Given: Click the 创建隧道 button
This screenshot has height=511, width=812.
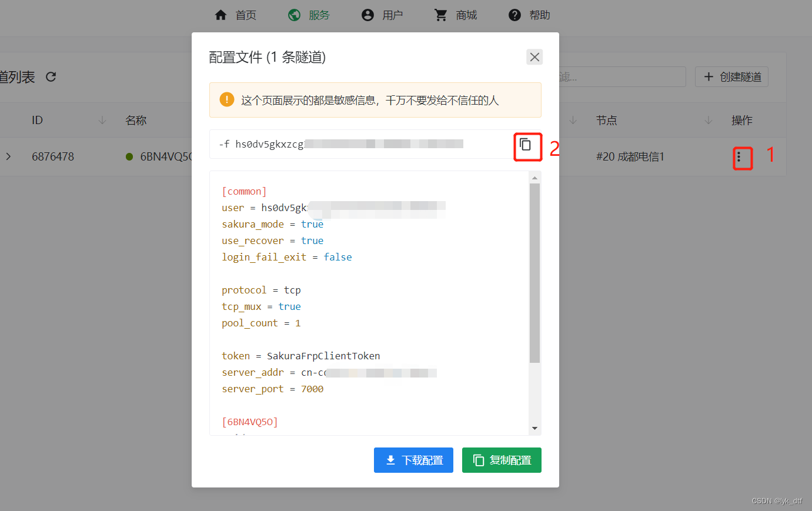Looking at the screenshot, I should [x=731, y=76].
